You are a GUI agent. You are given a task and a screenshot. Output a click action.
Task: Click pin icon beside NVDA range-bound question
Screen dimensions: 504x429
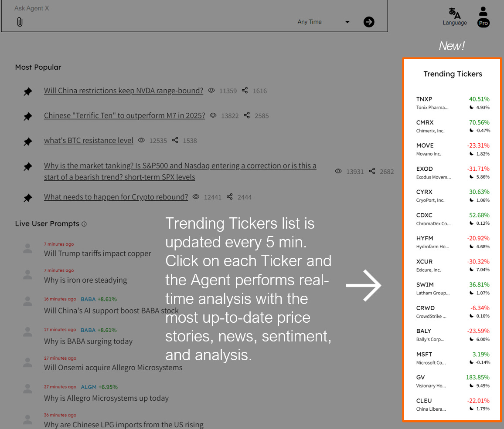(28, 91)
